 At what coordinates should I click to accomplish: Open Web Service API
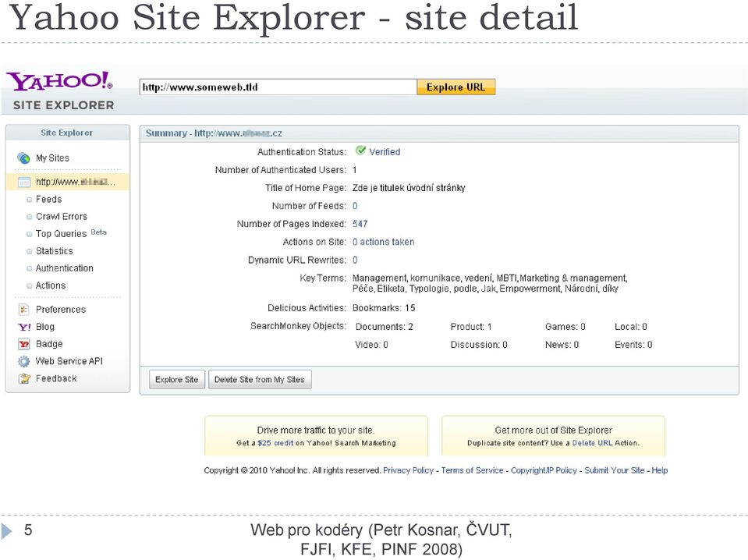(69, 361)
